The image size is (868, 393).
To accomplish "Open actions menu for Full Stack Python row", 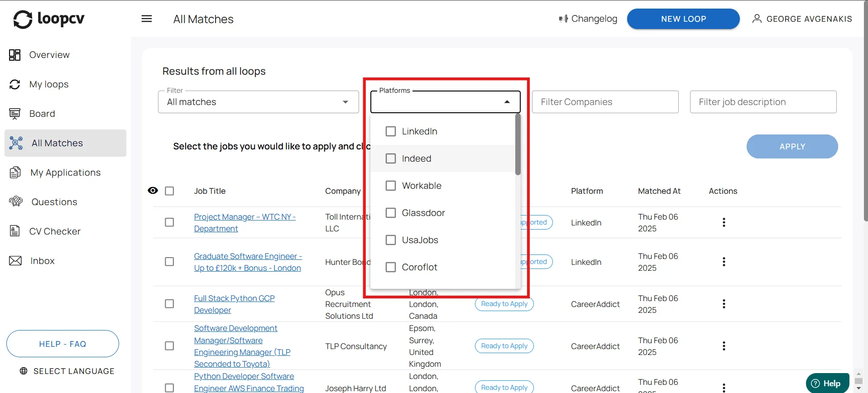I will tap(724, 304).
